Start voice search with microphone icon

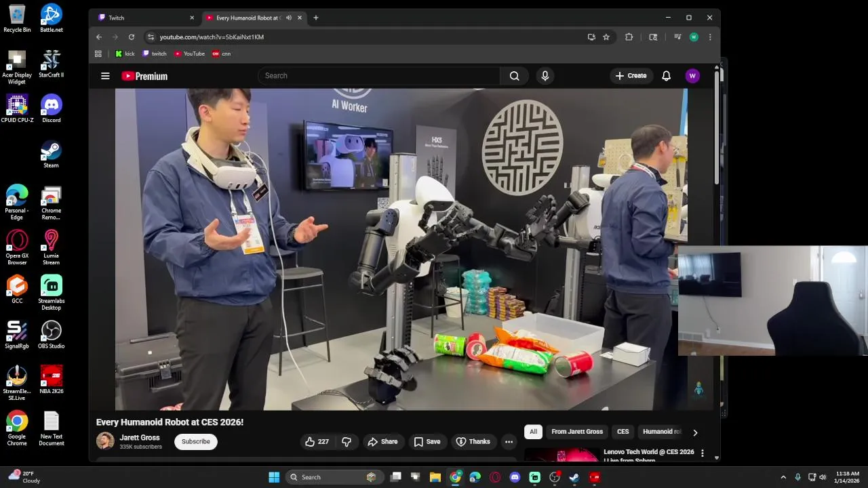[545, 76]
